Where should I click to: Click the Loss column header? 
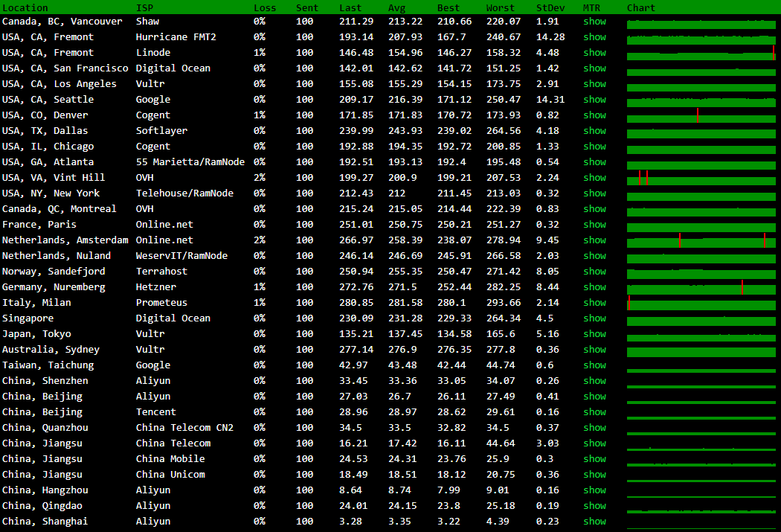point(265,8)
